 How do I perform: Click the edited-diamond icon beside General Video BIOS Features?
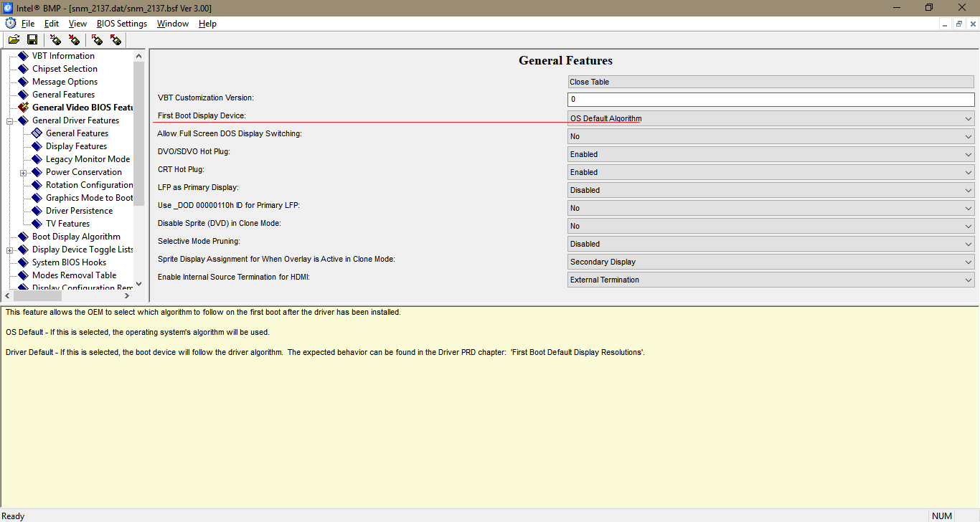pos(24,108)
